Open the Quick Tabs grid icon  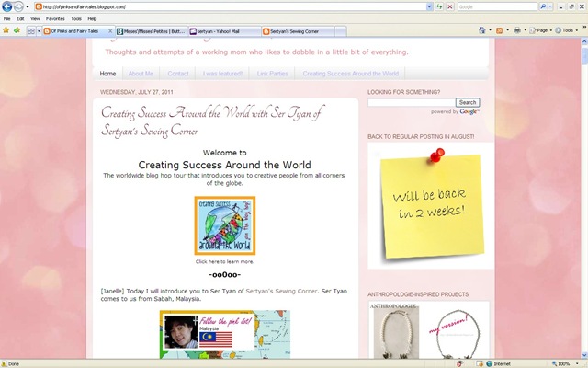[x=31, y=31]
